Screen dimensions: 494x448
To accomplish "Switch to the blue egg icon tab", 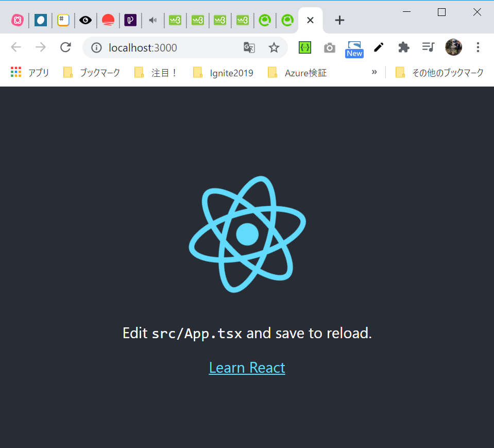I will [x=41, y=20].
